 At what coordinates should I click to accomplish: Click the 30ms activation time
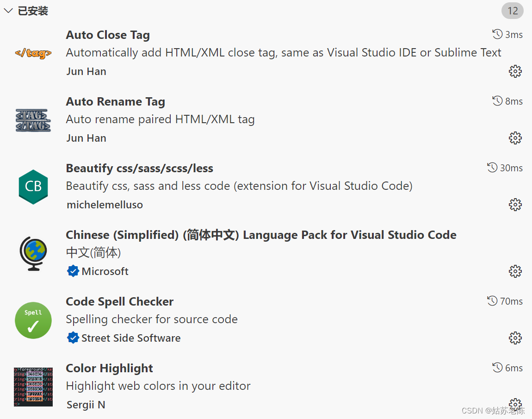[x=511, y=168]
